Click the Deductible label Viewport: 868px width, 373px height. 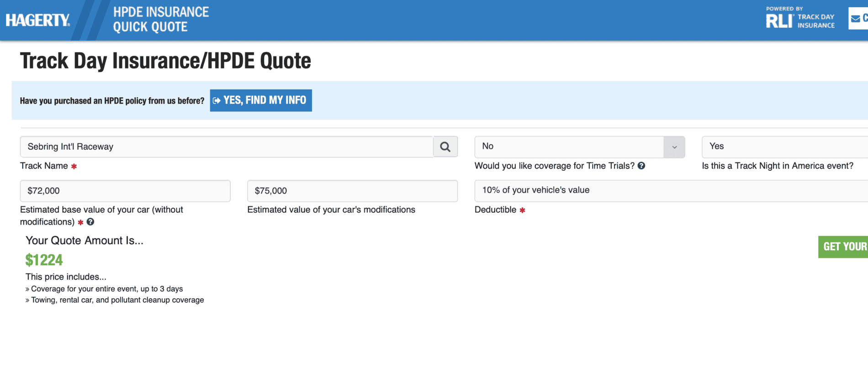495,210
